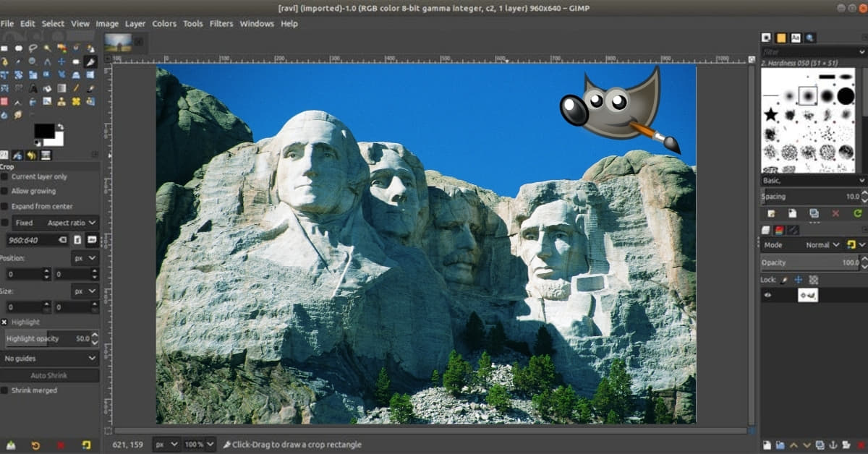Enable Current layer only
The image size is (868, 454).
4,176
